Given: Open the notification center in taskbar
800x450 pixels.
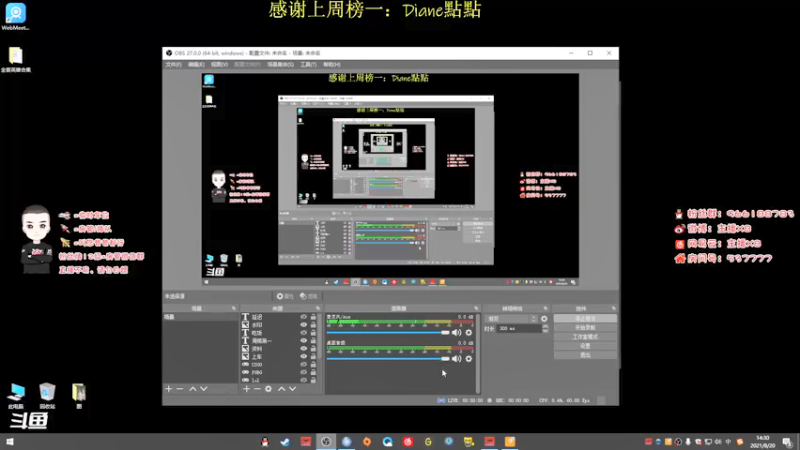Looking at the screenshot, I should [x=787, y=442].
